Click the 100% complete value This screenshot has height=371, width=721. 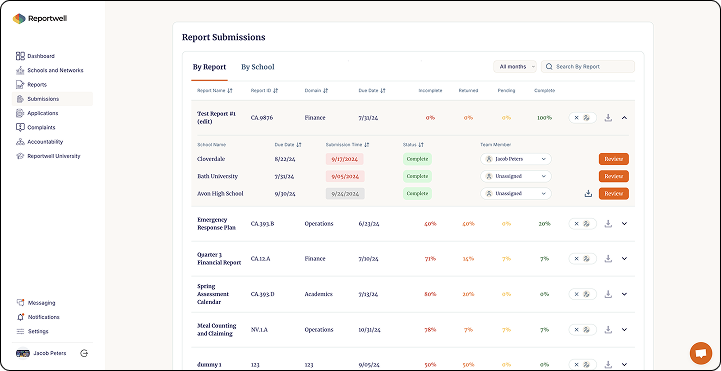(544, 118)
